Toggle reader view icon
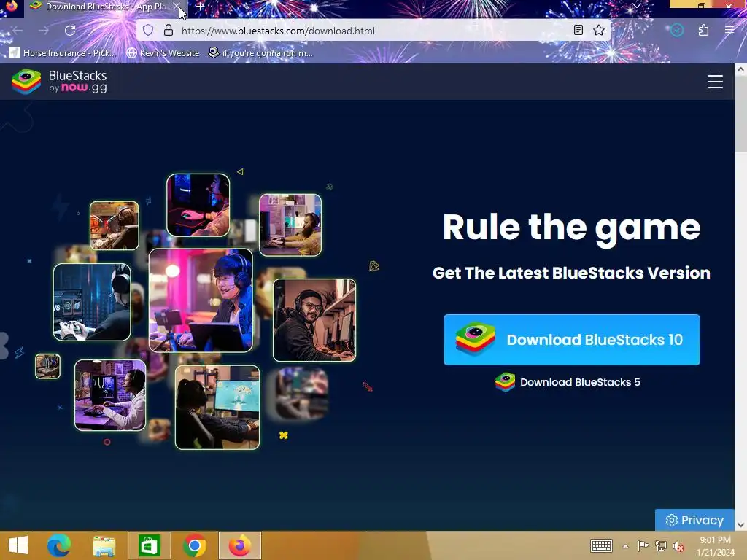Screen dimensions: 747x560 tap(578, 31)
